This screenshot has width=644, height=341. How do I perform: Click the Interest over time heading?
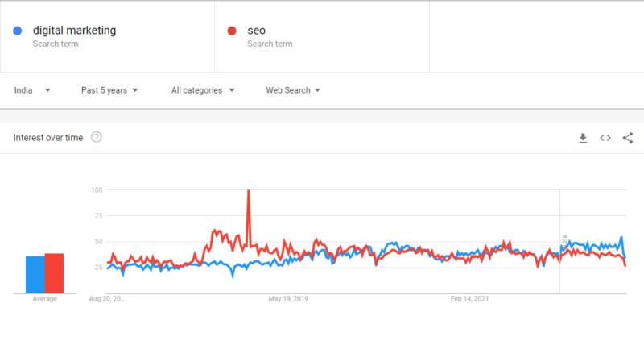pyautogui.click(x=48, y=138)
